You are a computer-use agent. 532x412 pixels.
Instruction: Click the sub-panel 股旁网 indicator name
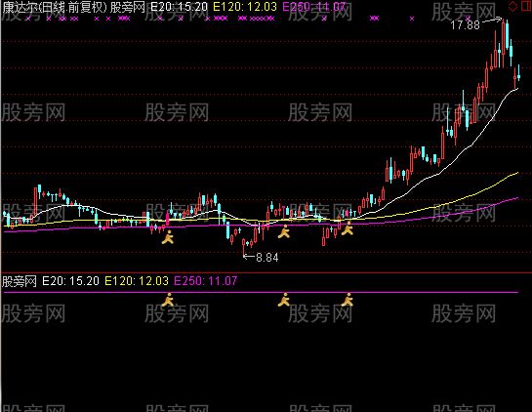[x=20, y=281]
